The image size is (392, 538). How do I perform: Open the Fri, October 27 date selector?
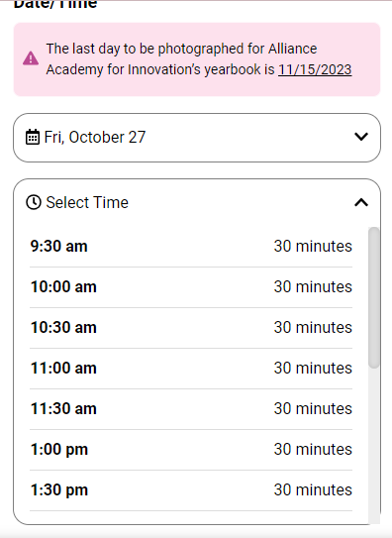tap(197, 138)
